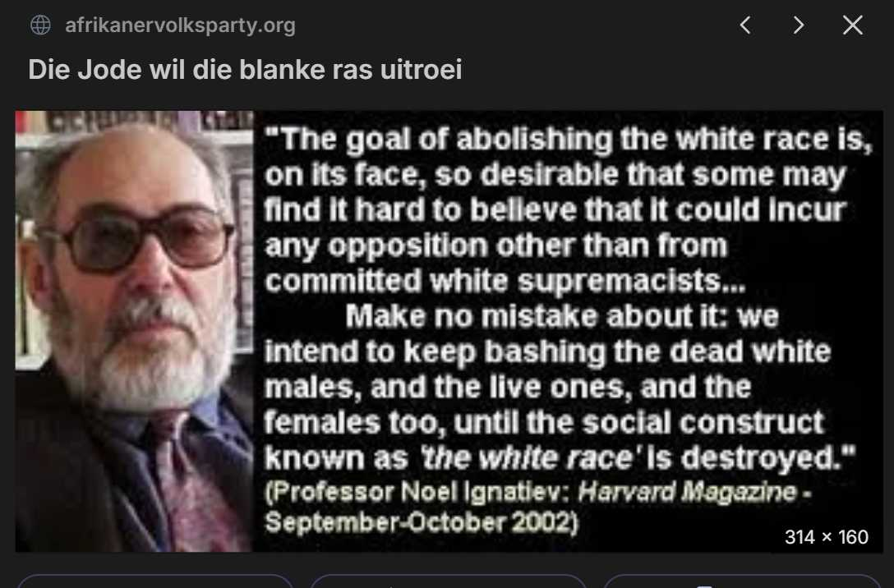The width and height of the screenshot is (894, 588).
Task: Advance to the next image with the right chevron
Action: [799, 25]
